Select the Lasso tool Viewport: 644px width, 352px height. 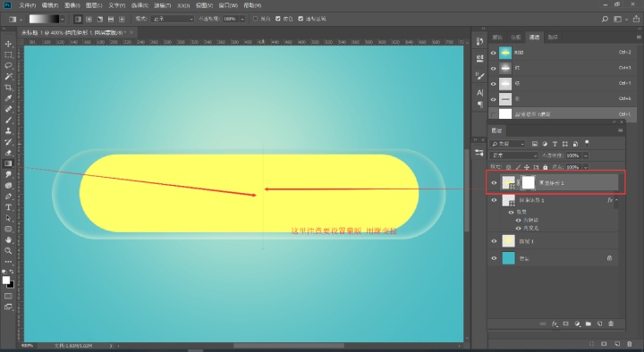[x=8, y=65]
